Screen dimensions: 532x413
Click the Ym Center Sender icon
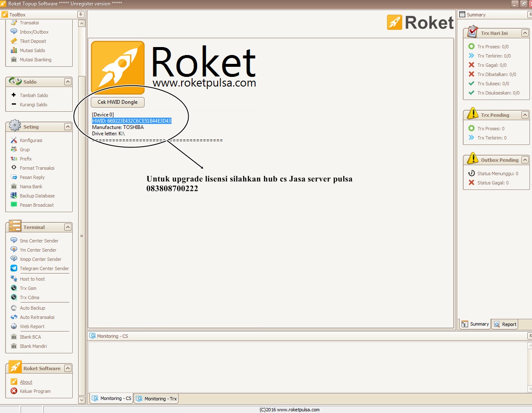[x=14, y=250]
